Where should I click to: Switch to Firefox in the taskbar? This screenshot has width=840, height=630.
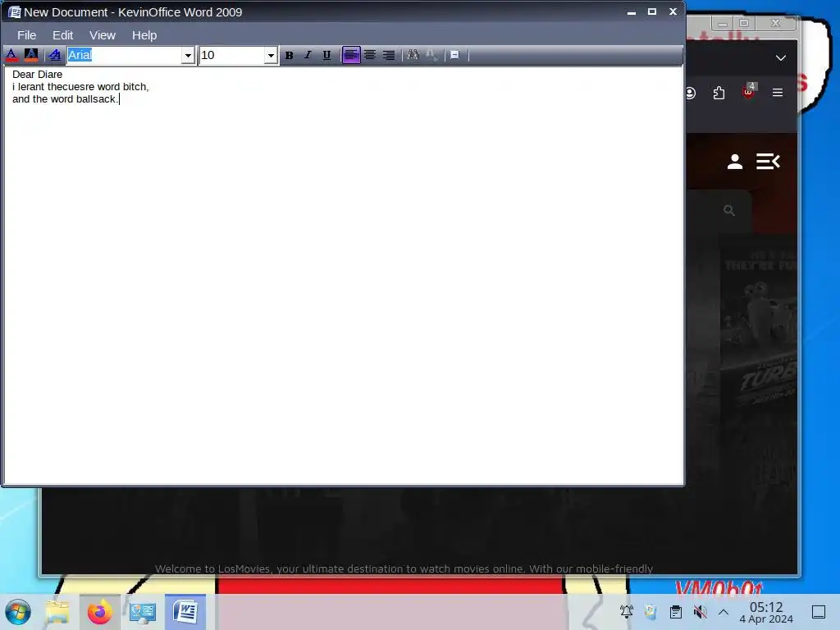point(100,612)
